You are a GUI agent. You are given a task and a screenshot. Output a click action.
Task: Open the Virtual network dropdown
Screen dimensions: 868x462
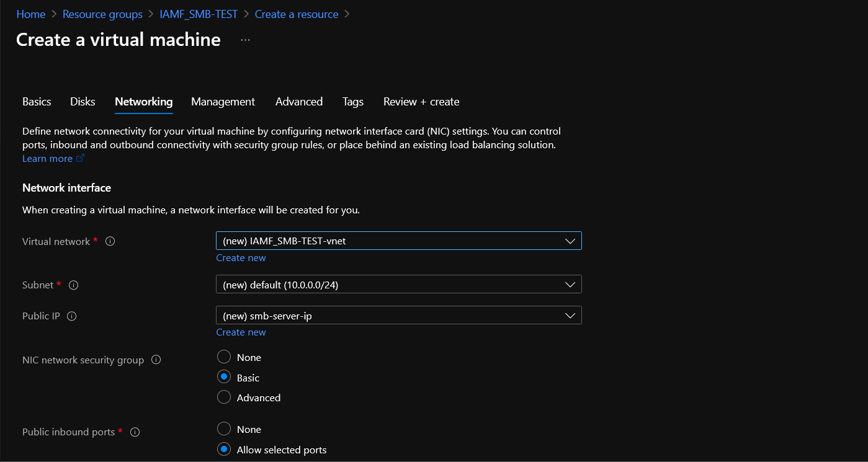pos(398,241)
